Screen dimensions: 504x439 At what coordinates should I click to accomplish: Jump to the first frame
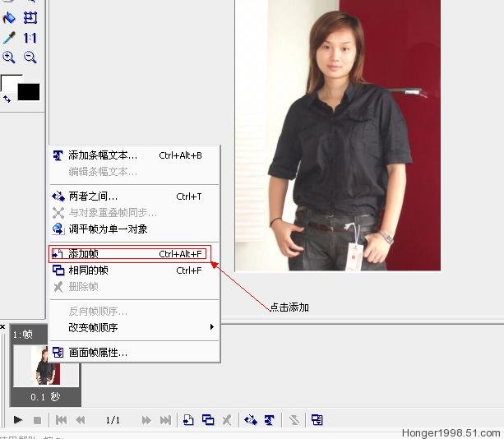(61, 420)
